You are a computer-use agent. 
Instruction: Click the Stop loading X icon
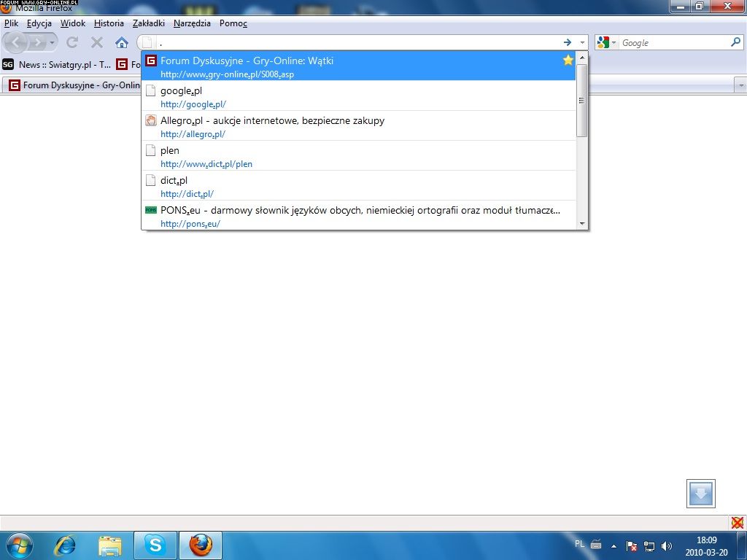pos(97,43)
